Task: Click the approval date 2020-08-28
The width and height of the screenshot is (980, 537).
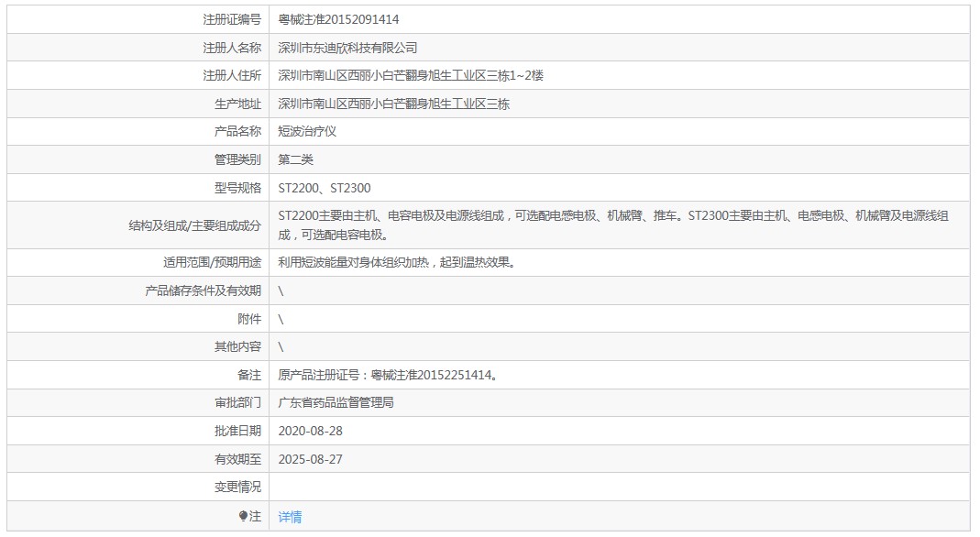Action: click(x=310, y=431)
